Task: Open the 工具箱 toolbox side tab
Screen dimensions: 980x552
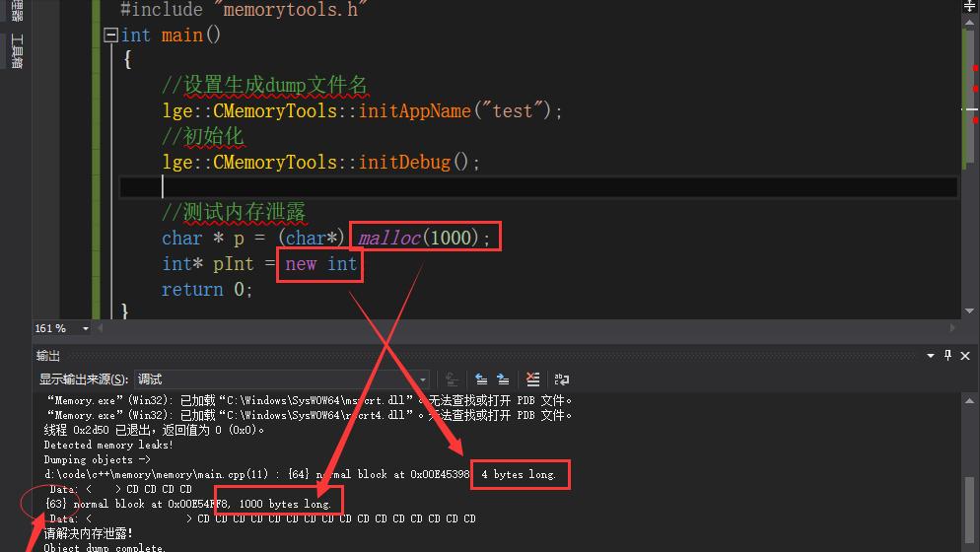Action: coord(17,51)
